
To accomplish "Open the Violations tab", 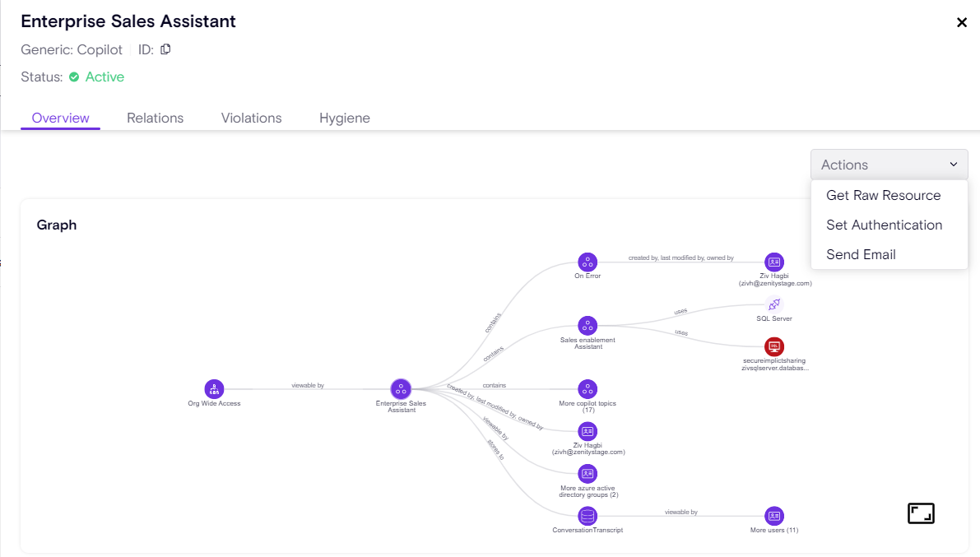I will 251,118.
